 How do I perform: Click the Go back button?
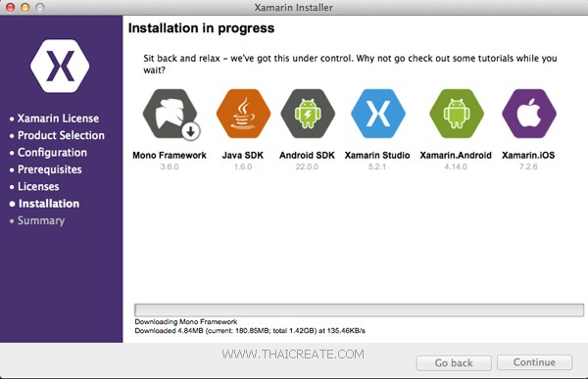point(454,363)
